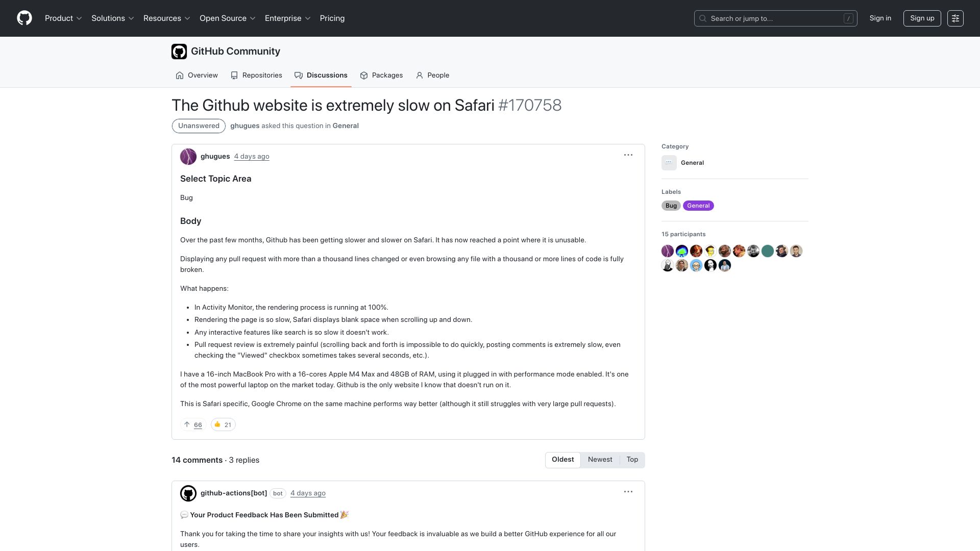The height and width of the screenshot is (551, 980).
Task: Click the '4 days ago' timestamp on ghugues' post
Action: pyautogui.click(x=252, y=157)
